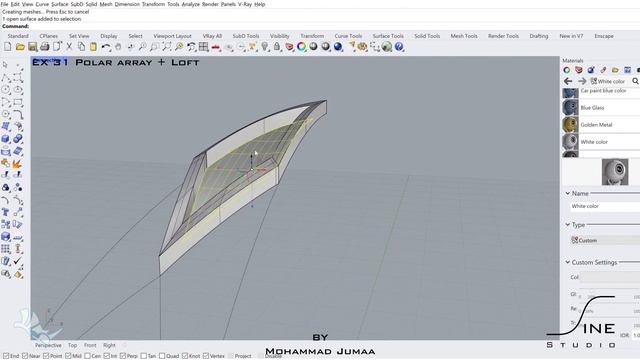Click the Copy icon
The height and width of the screenshot is (360, 640).
pyautogui.click(x=81, y=47)
